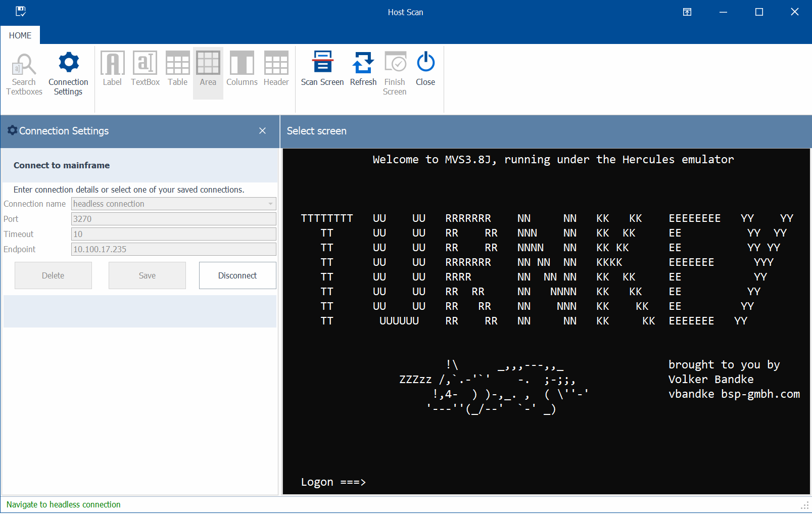Click the Save connection button
Screen dimensions: 812x514
(x=147, y=275)
